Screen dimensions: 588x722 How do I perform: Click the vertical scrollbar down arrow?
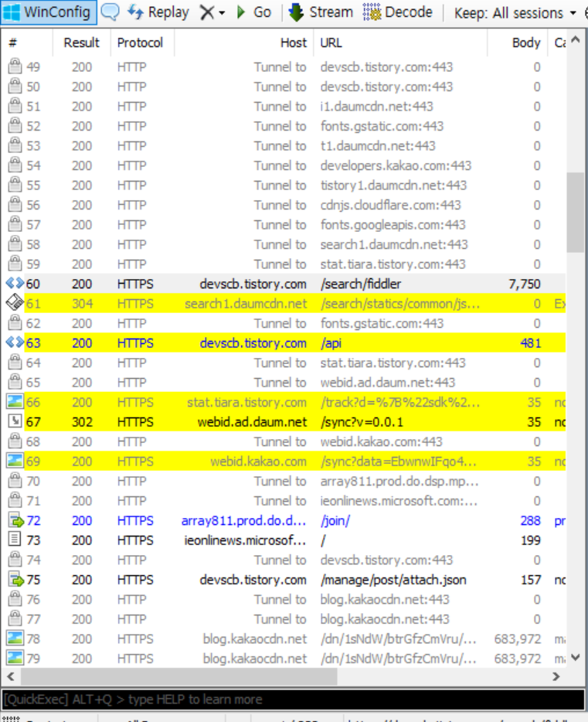click(x=575, y=658)
